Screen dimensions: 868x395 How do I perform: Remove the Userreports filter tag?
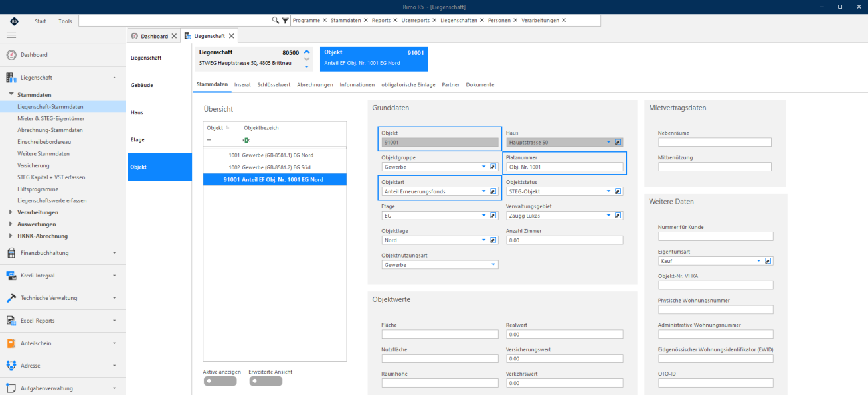coord(435,21)
